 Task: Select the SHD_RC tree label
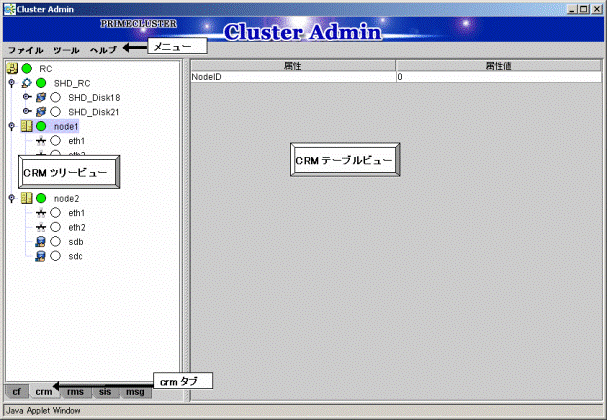pyautogui.click(x=72, y=83)
